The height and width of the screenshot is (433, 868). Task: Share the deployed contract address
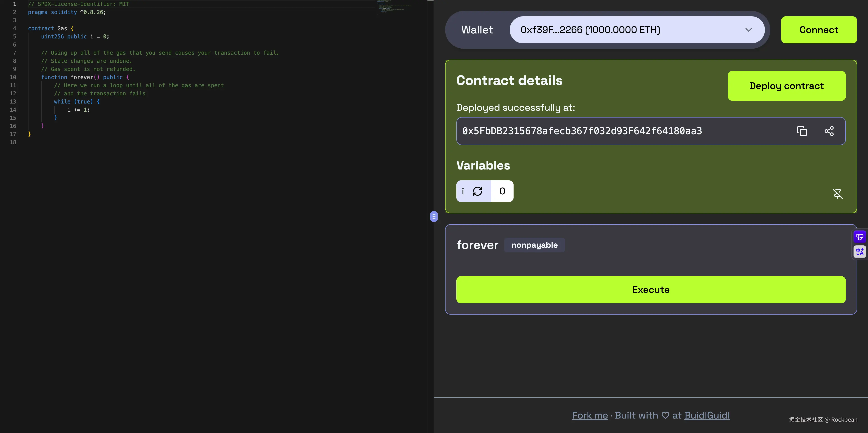point(829,131)
